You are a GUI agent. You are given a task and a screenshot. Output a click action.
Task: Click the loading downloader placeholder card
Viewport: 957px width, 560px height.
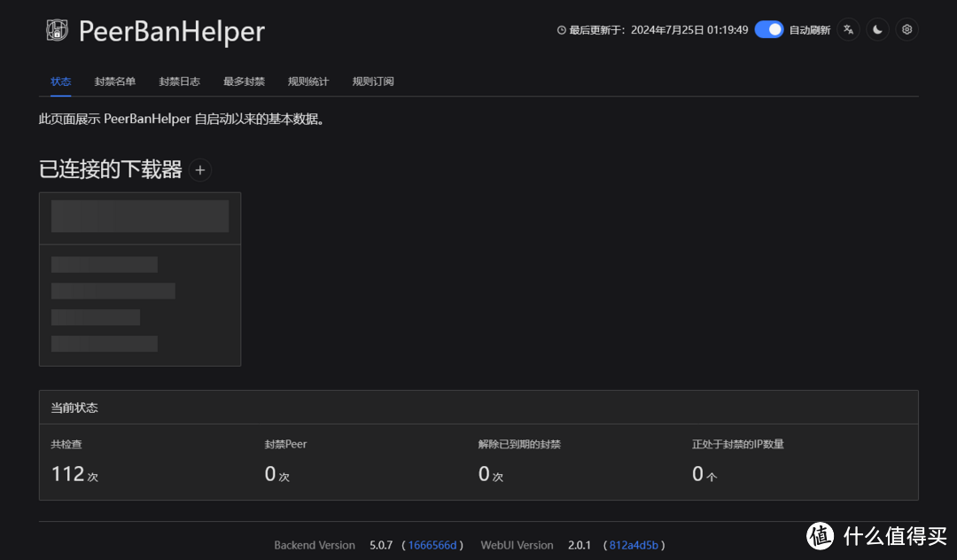pos(139,279)
